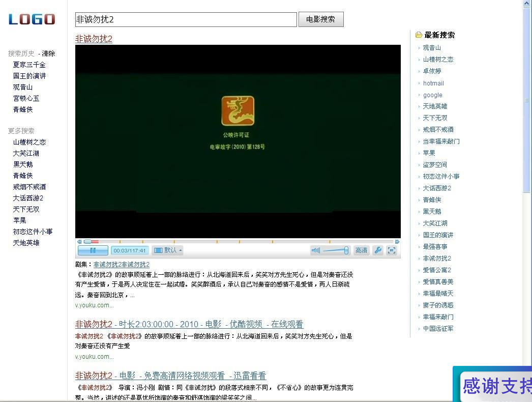The width and height of the screenshot is (532, 402).
Task: Open hotmail in 最新搜索 list
Action: (433, 83)
